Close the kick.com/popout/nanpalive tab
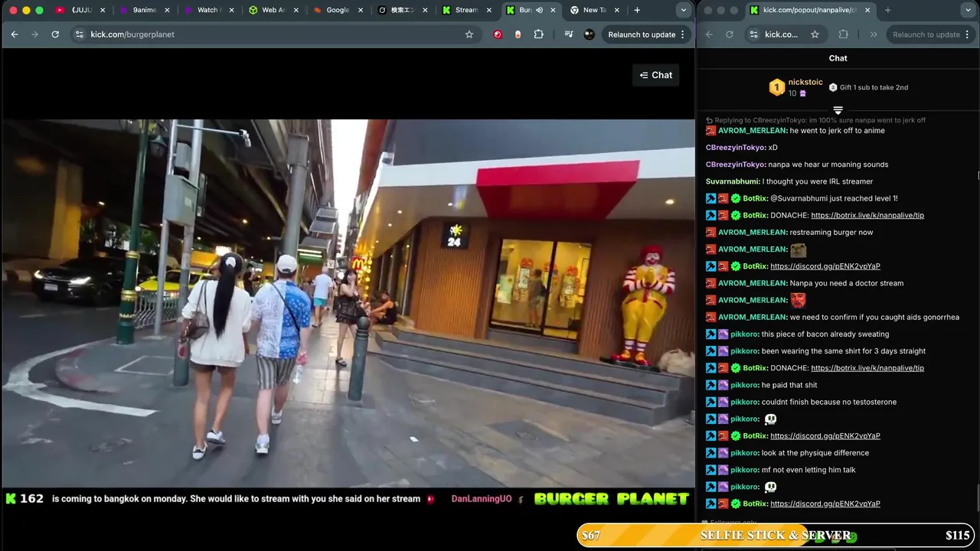 point(867,10)
